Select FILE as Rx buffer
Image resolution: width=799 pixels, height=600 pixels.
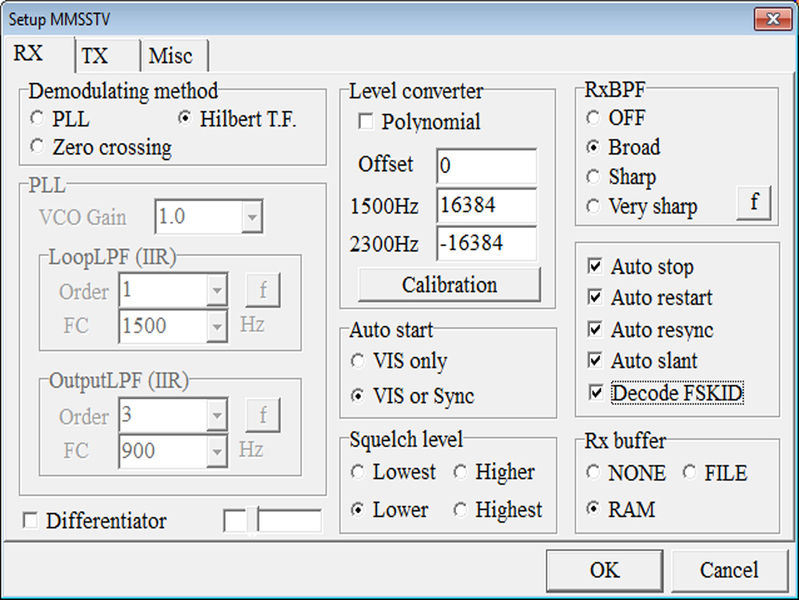[690, 473]
